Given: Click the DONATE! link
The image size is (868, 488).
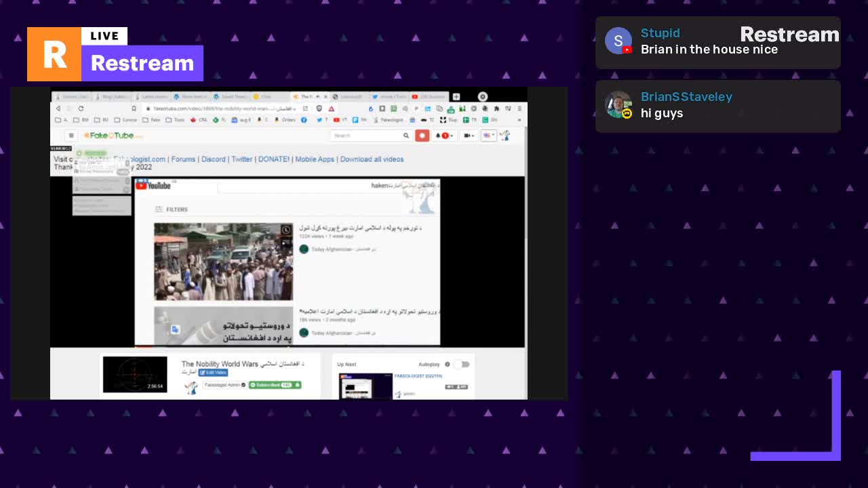Looking at the screenshot, I should tap(274, 159).
